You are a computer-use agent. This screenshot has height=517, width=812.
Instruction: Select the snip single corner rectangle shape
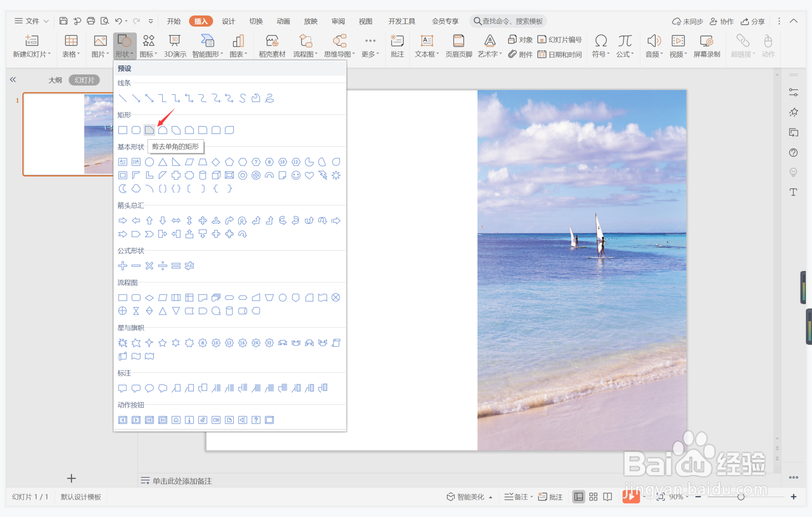pyautogui.click(x=149, y=130)
